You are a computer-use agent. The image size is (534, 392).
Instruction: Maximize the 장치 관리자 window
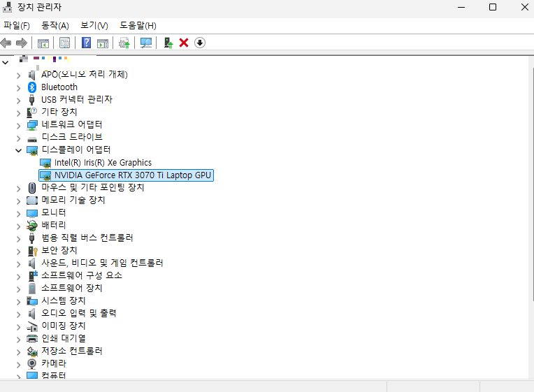tap(493, 7)
